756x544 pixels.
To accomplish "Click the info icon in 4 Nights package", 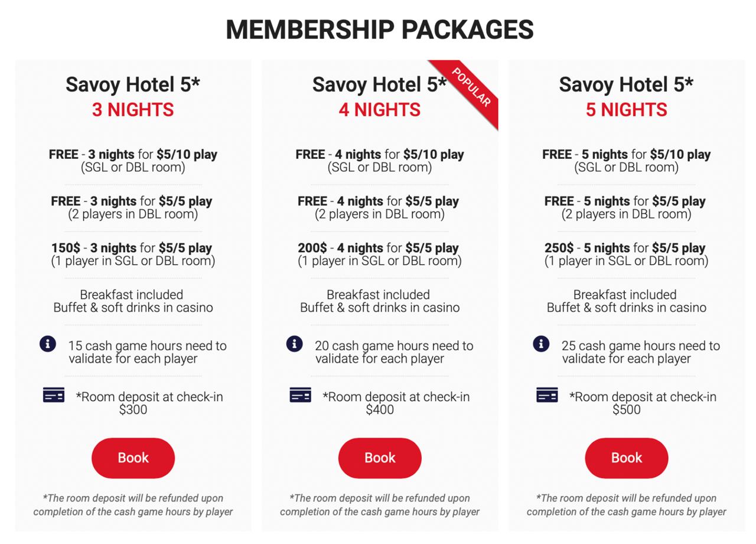I will 294,344.
